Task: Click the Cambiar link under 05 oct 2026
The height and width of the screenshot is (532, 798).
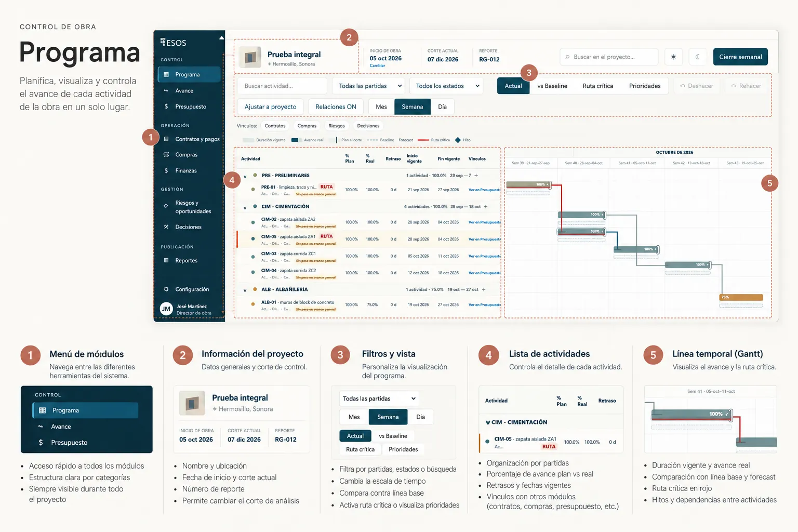Action: coord(377,65)
